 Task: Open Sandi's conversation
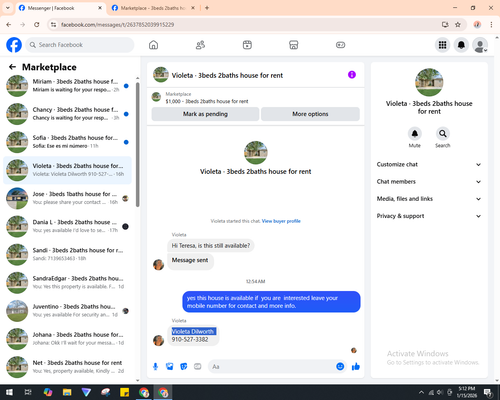(x=68, y=254)
